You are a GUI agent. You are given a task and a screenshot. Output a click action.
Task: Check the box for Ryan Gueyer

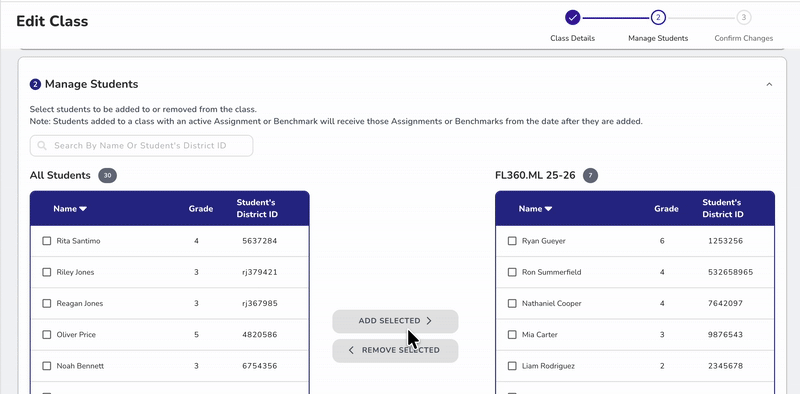[512, 241]
